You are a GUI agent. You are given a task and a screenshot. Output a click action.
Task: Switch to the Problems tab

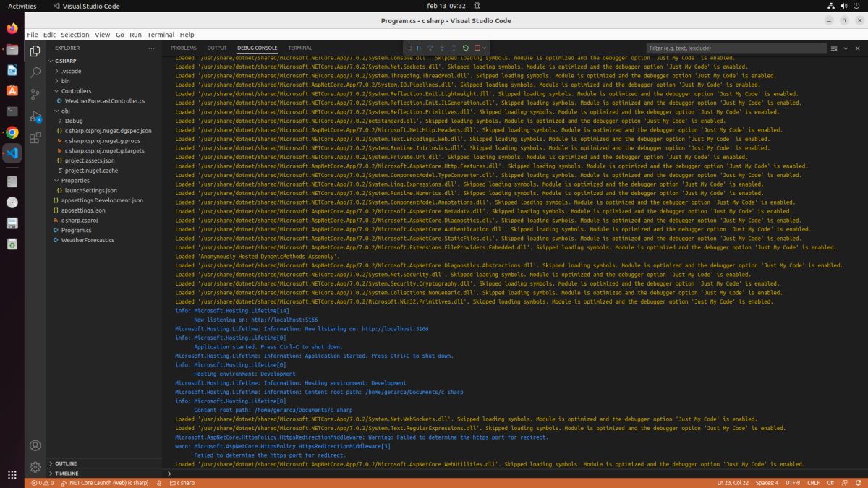(184, 48)
